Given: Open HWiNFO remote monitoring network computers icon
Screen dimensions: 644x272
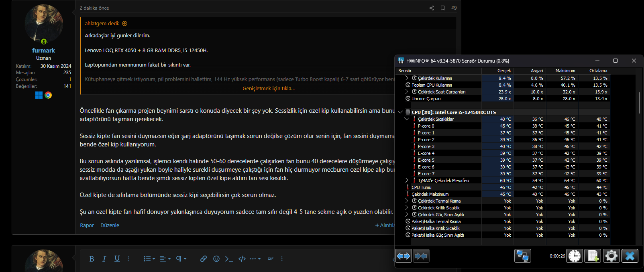Looking at the screenshot, I should [523, 256].
